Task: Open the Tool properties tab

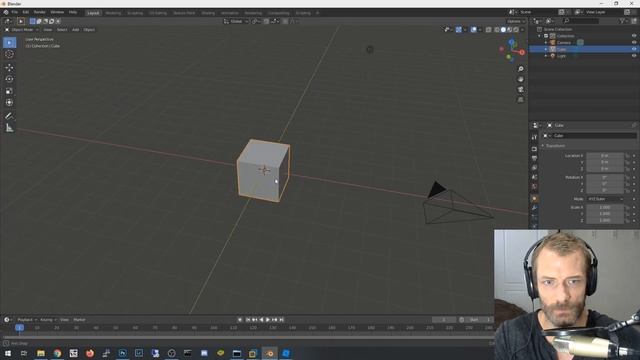Action: tap(534, 138)
